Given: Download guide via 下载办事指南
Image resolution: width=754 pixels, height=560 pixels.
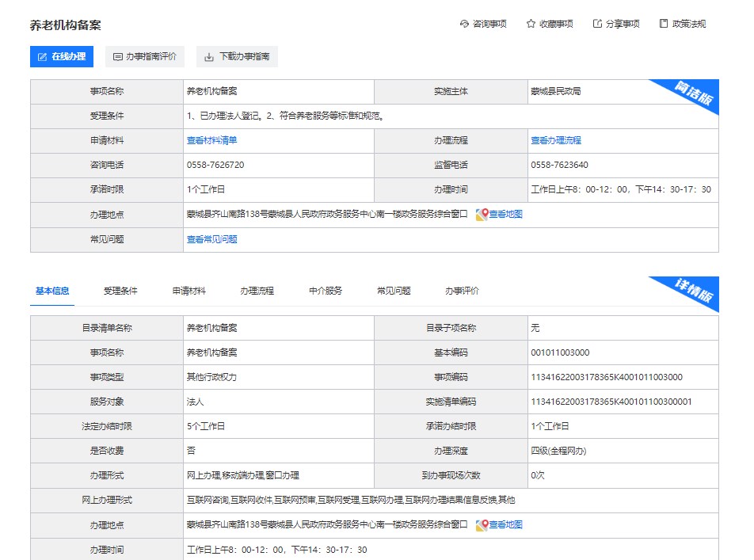Looking at the screenshot, I should click(x=237, y=57).
